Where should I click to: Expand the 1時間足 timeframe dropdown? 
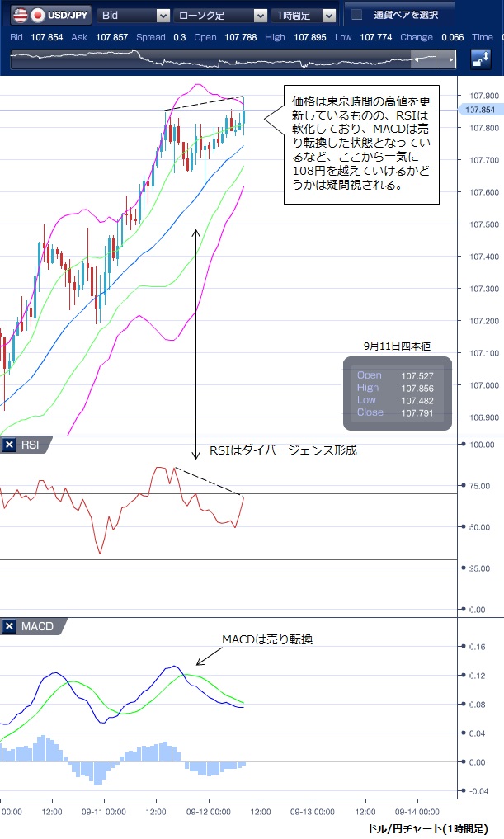pos(305,15)
